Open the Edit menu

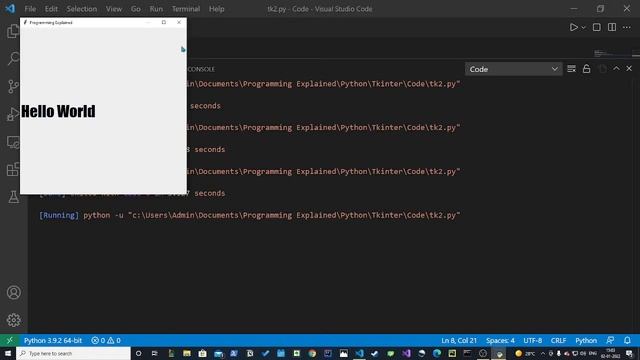click(x=51, y=9)
